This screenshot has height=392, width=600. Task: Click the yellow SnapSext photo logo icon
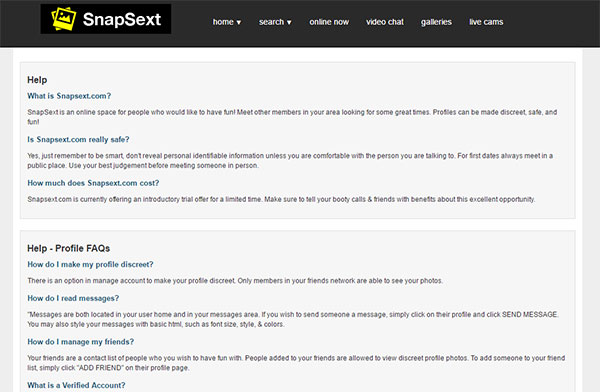[64, 19]
